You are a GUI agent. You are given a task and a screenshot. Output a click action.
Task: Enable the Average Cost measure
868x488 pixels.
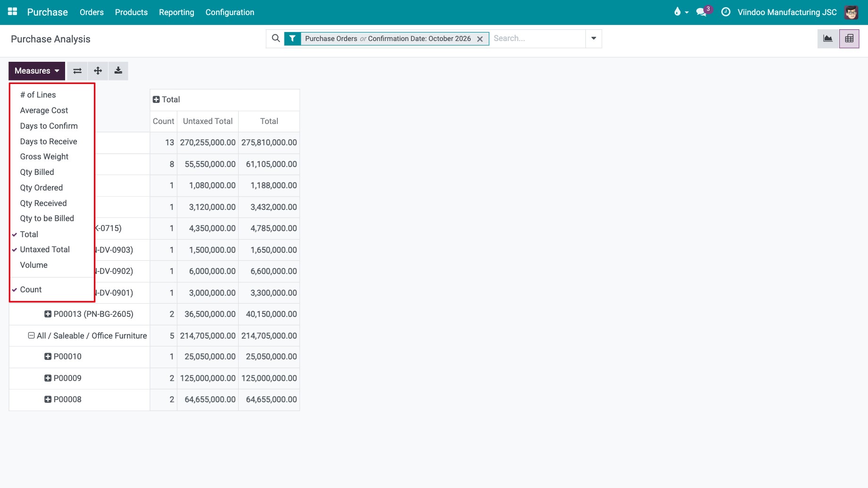point(52,110)
